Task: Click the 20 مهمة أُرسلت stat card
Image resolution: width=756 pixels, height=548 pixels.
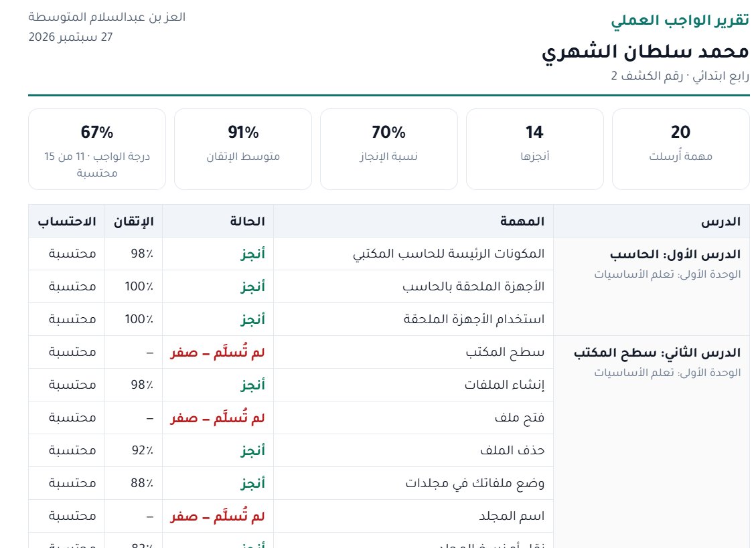Action: click(x=681, y=149)
